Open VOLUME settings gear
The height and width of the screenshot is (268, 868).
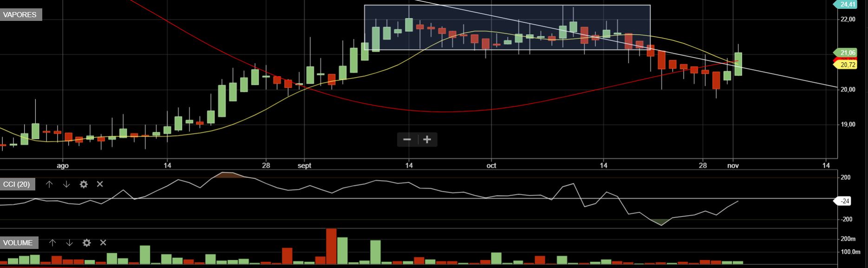pos(87,242)
